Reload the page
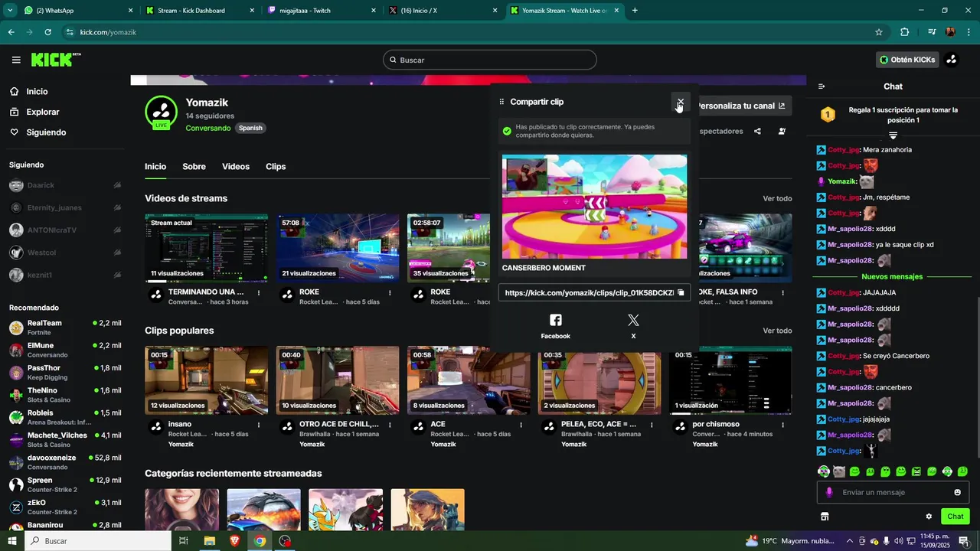Image resolution: width=980 pixels, height=551 pixels. point(47,32)
